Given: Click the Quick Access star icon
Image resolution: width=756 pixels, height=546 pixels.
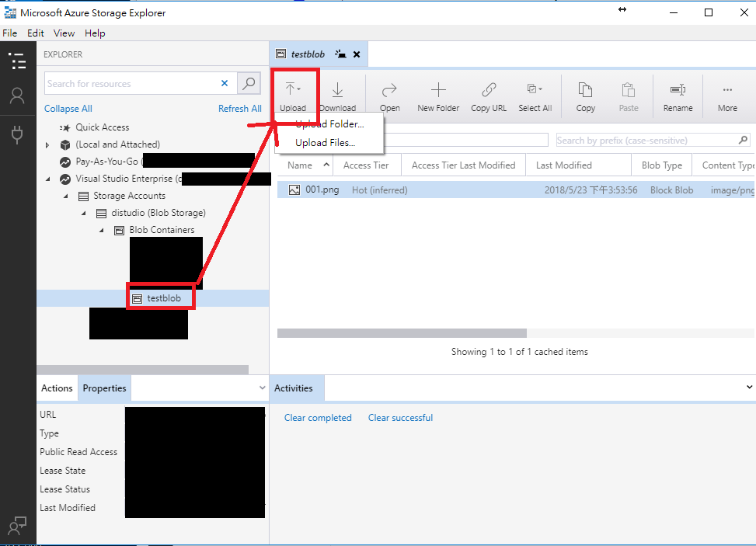Looking at the screenshot, I should click(x=64, y=127).
